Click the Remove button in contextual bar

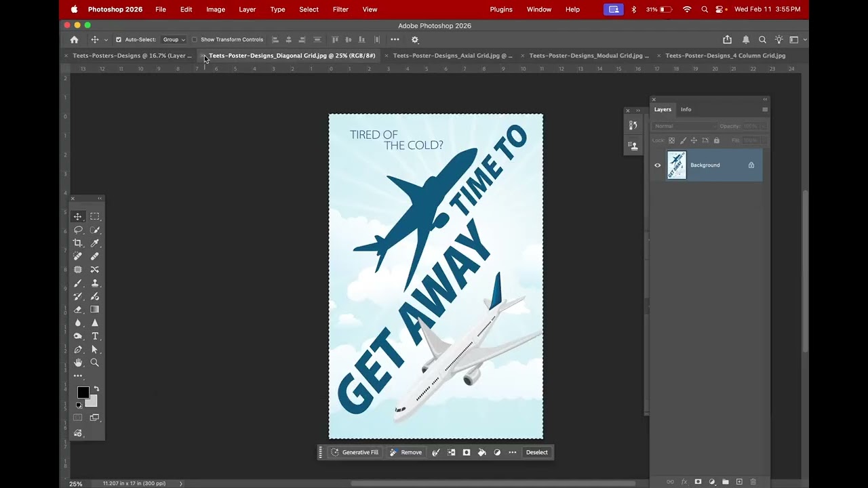point(406,453)
